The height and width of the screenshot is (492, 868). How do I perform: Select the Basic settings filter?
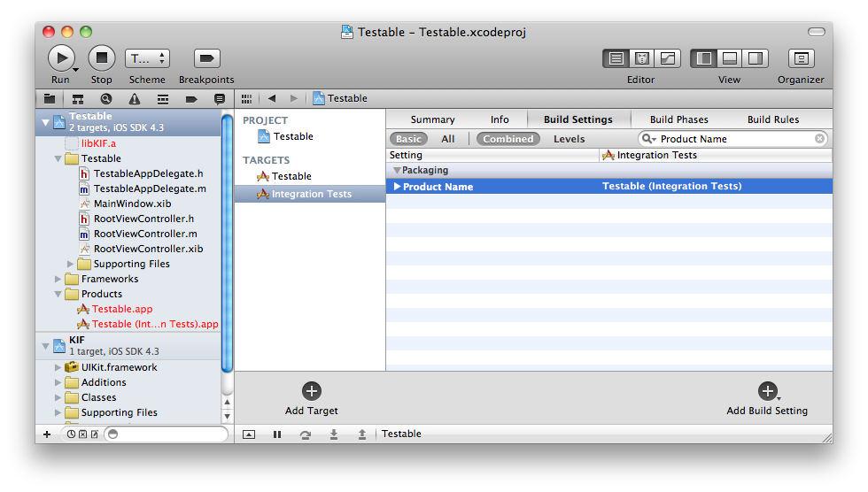coord(408,139)
